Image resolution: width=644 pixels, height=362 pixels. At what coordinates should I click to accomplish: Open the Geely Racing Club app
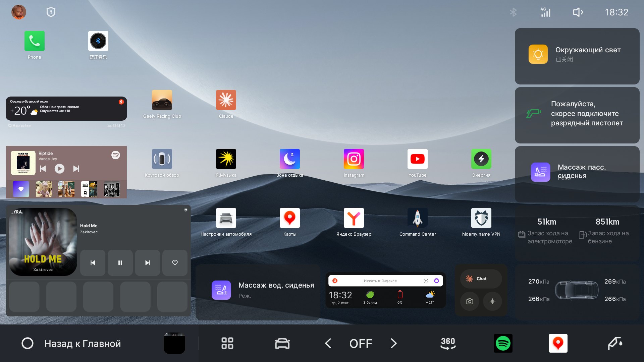click(x=162, y=100)
